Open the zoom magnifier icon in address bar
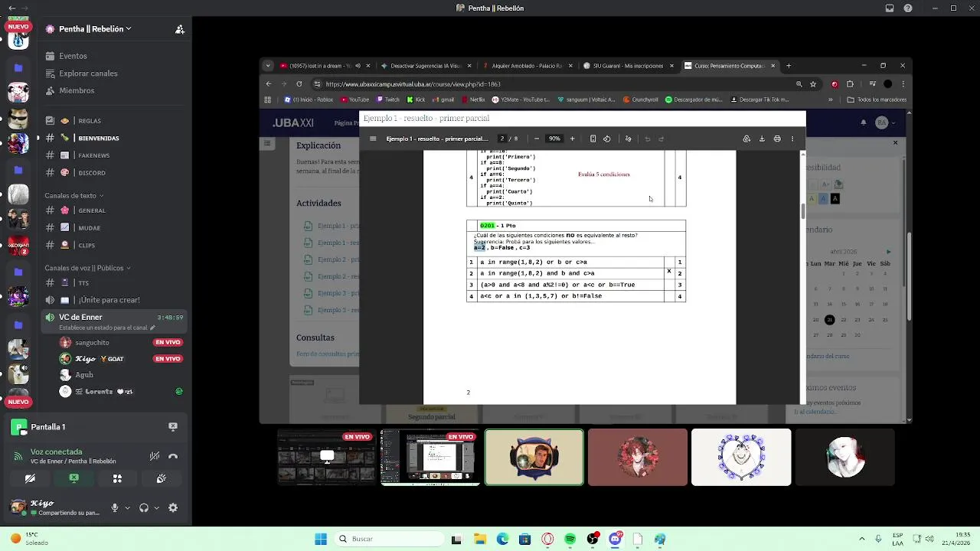 tap(799, 84)
